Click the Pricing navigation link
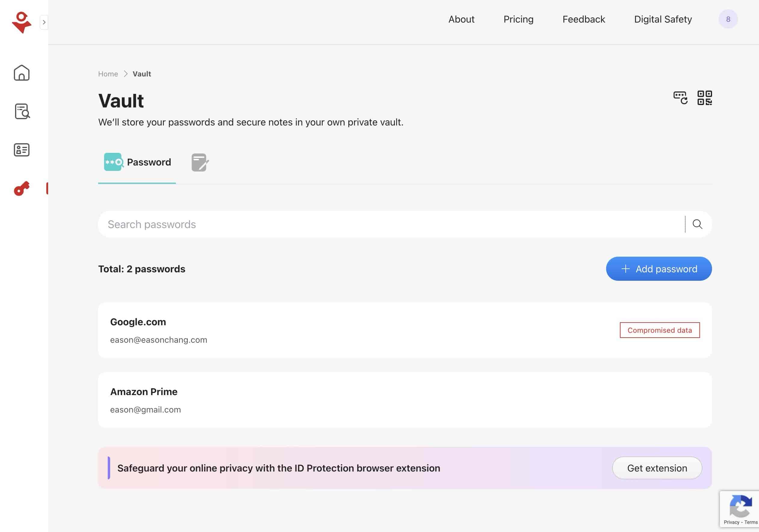Viewport: 759px width, 532px height. coord(519,19)
